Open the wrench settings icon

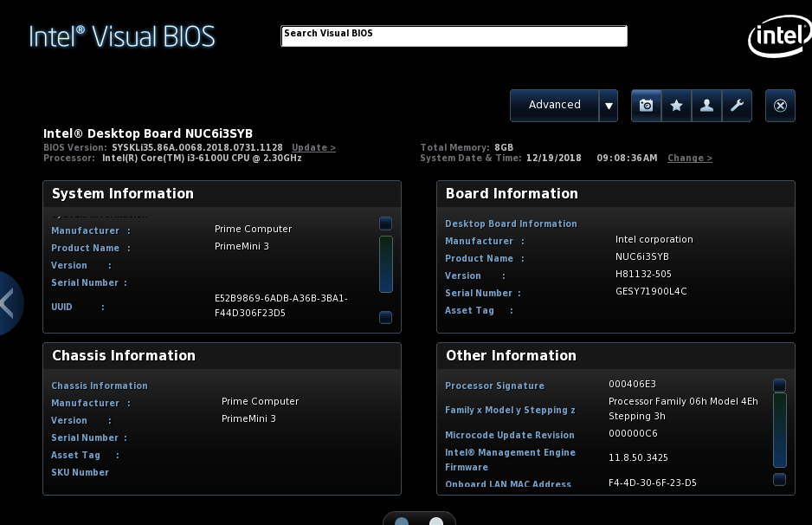[737, 106]
